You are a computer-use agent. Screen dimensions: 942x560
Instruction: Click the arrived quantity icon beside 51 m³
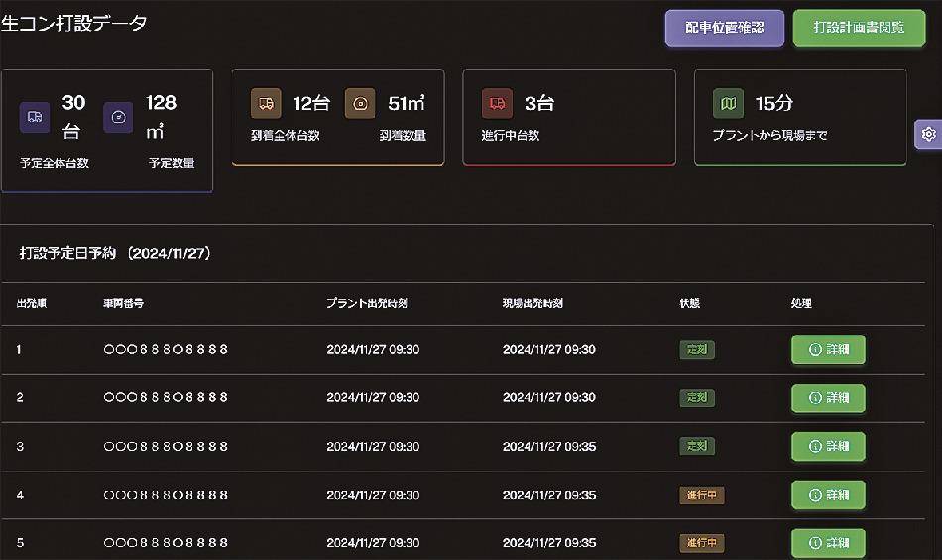click(x=360, y=103)
